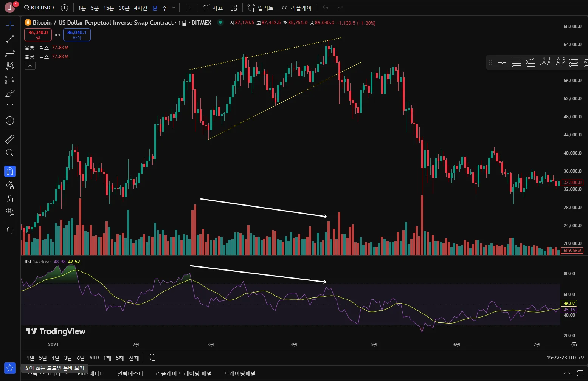Click the BTCUSD symbol search field
Screen dimensions: 588x381
(39, 8)
